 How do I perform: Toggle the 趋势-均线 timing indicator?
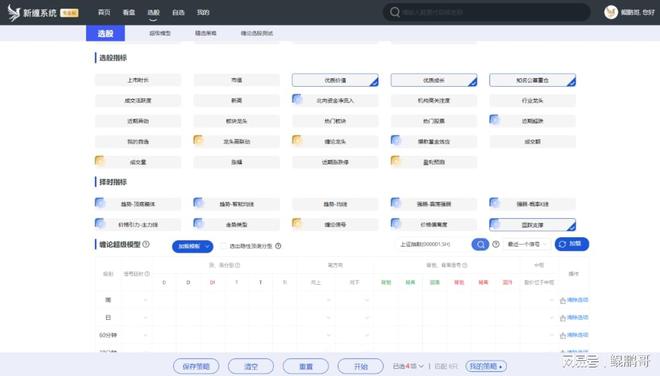point(335,204)
